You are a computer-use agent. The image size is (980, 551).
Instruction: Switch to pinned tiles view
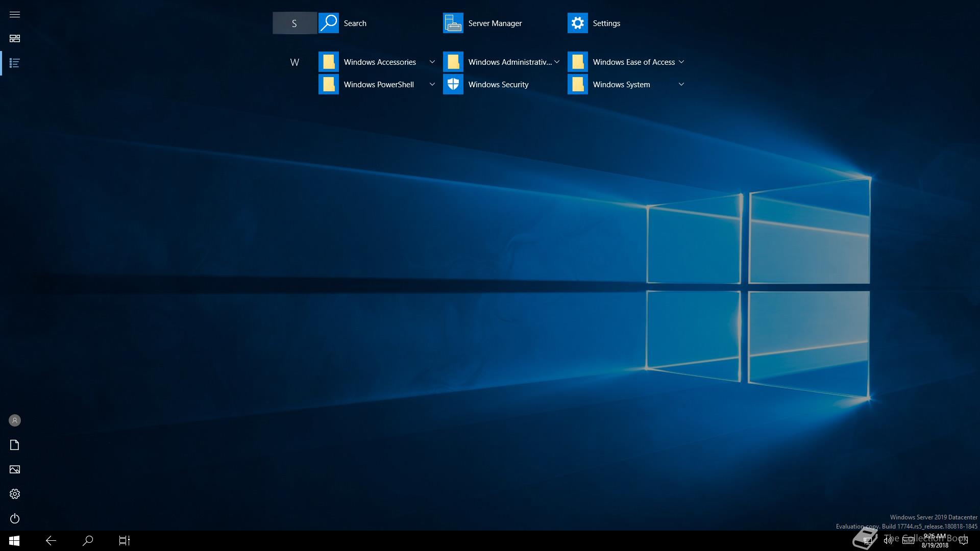coord(15,39)
